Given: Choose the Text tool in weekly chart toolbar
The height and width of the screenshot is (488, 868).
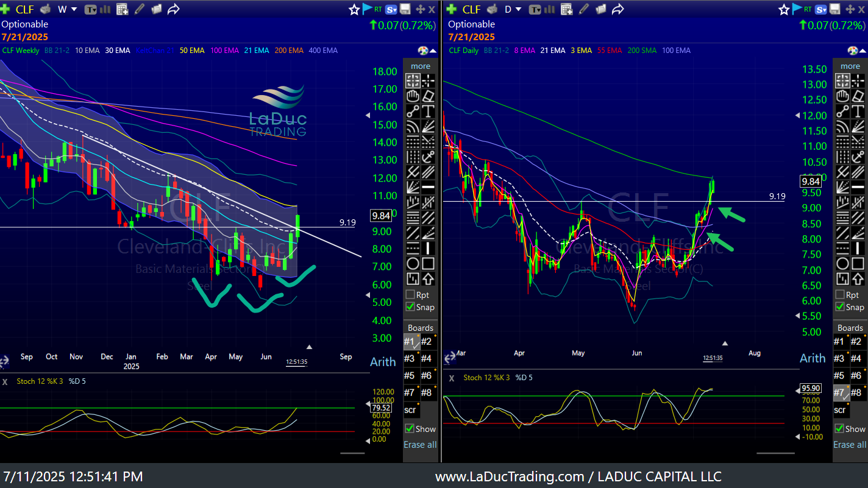Looking at the screenshot, I should (x=428, y=111).
